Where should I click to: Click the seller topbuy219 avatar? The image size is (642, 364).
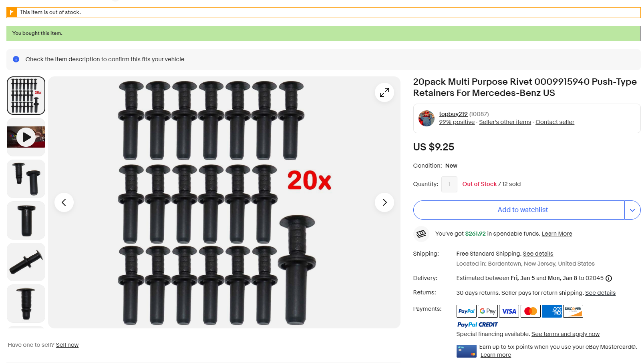[x=426, y=118]
